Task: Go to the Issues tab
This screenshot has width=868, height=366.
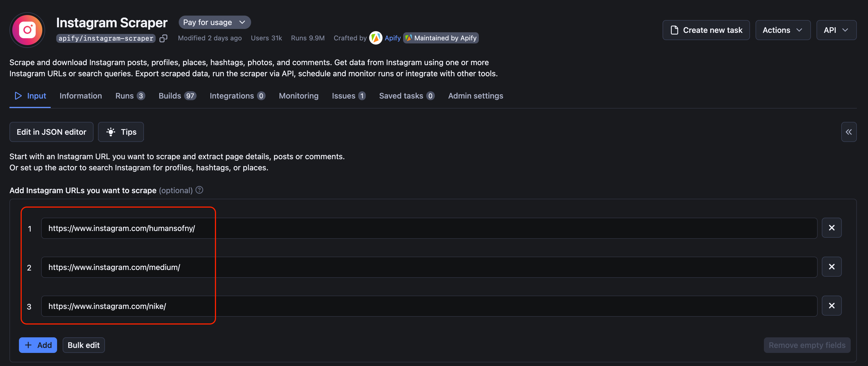Action: point(349,96)
